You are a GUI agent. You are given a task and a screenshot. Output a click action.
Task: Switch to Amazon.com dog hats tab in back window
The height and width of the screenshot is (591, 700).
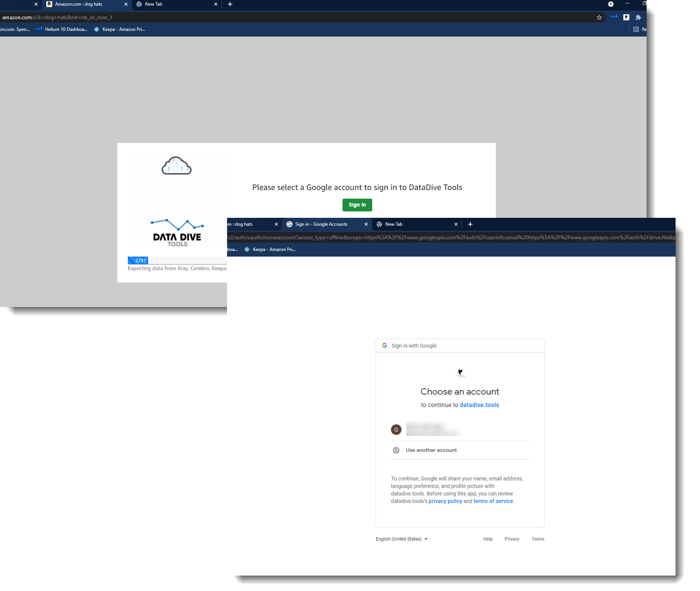tap(87, 5)
